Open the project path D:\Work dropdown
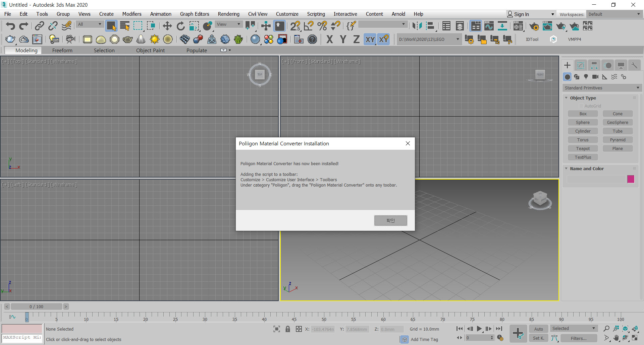 tap(429, 39)
